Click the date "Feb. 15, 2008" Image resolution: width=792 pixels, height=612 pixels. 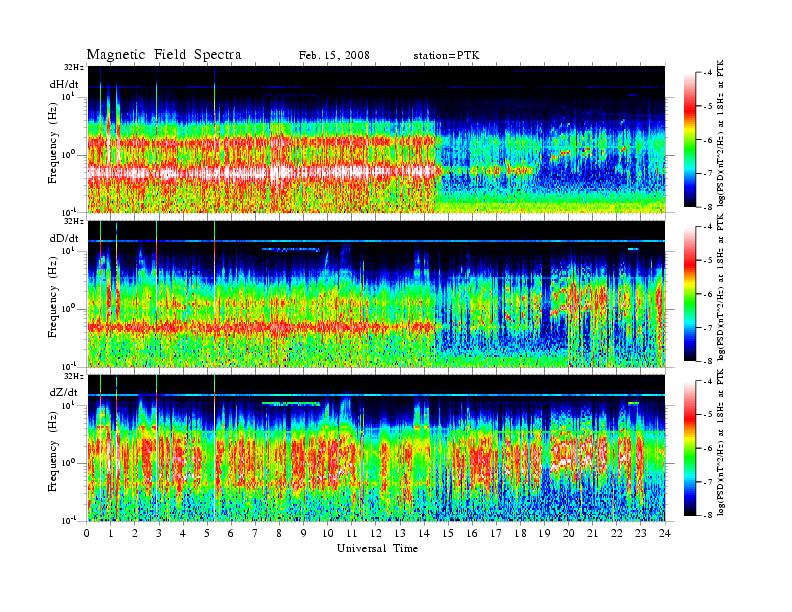coord(334,56)
